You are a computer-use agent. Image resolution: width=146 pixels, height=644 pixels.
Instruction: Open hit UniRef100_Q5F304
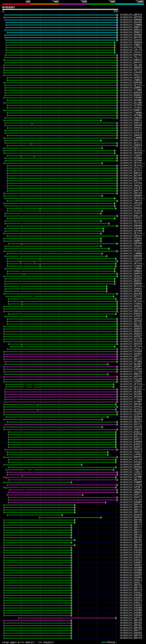pyautogui.click(x=131, y=15)
